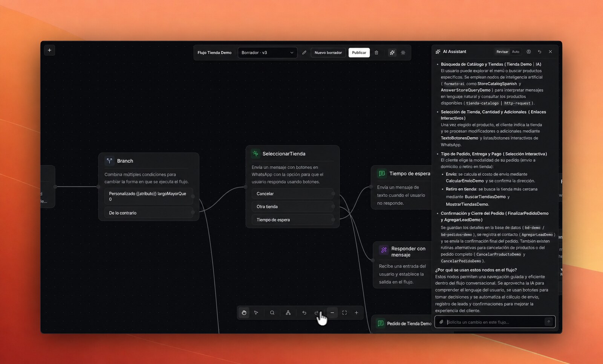This screenshot has width=603, height=364.
Task: Click Pedido de Tienda Demo icon
Action: click(x=381, y=323)
